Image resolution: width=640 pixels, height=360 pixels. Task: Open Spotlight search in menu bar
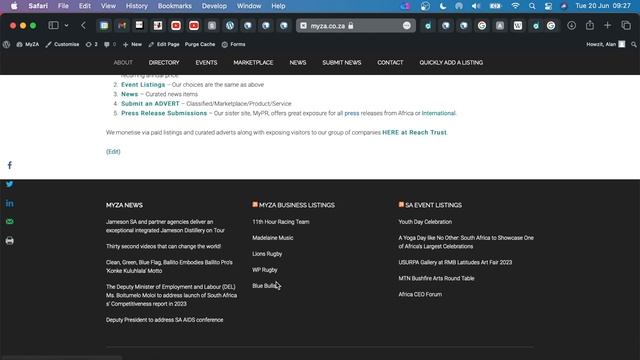coord(532,6)
